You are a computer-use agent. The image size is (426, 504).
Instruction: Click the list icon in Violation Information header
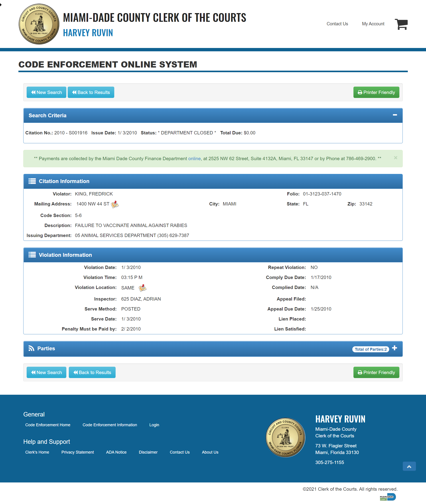32,255
